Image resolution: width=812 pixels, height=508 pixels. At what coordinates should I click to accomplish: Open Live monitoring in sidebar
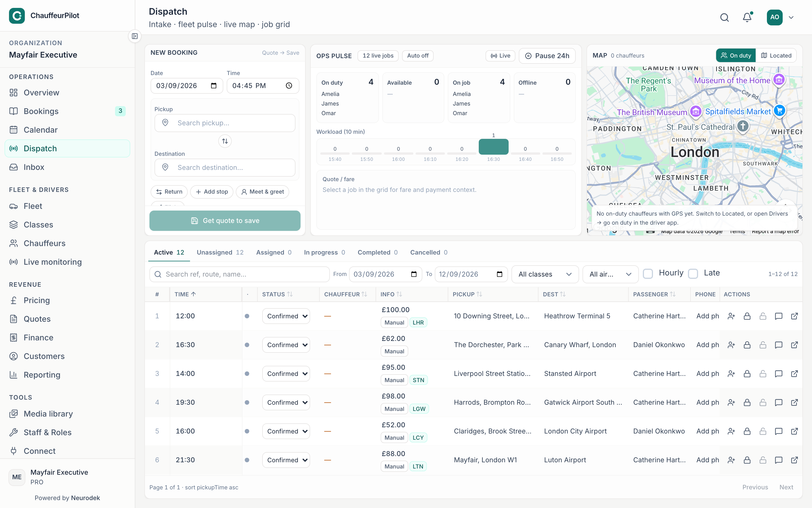(x=67, y=262)
